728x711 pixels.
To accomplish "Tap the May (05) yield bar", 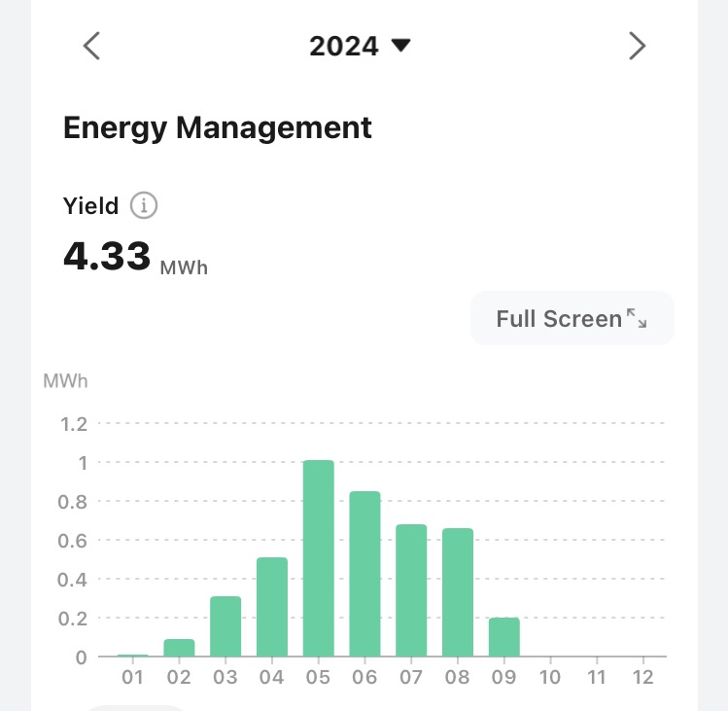I will pyautogui.click(x=318, y=558).
